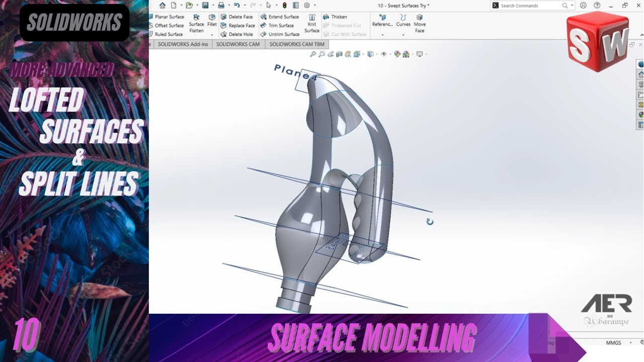Click Knit Surface tool
The height and width of the screenshot is (362, 644).
[x=312, y=24]
